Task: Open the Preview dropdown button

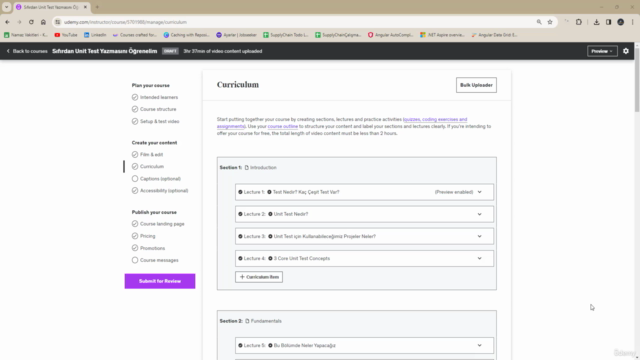Action: point(602,51)
